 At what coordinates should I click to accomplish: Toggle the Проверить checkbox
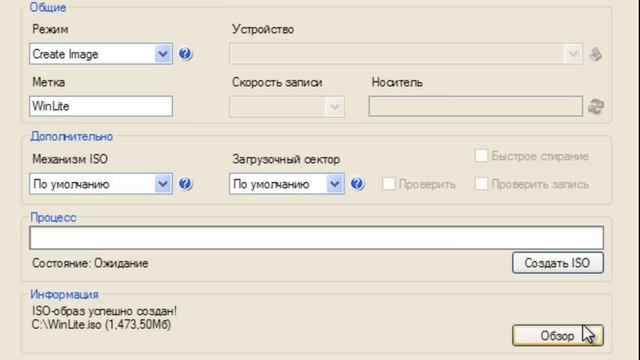click(x=389, y=184)
